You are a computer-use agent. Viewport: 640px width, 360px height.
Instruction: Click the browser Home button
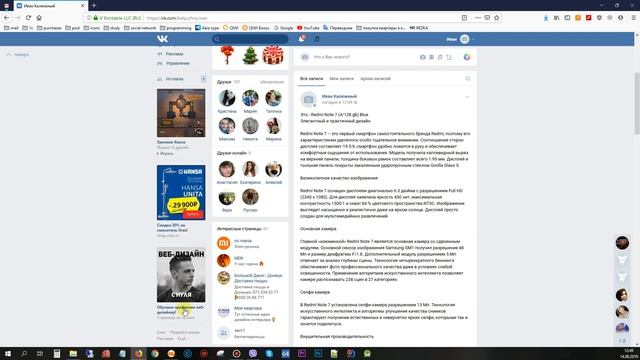(39, 18)
